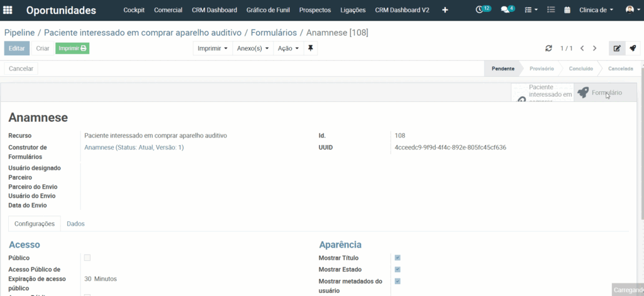
Task: Expand the Anexo(s) dropdown
Action: pyautogui.click(x=253, y=48)
